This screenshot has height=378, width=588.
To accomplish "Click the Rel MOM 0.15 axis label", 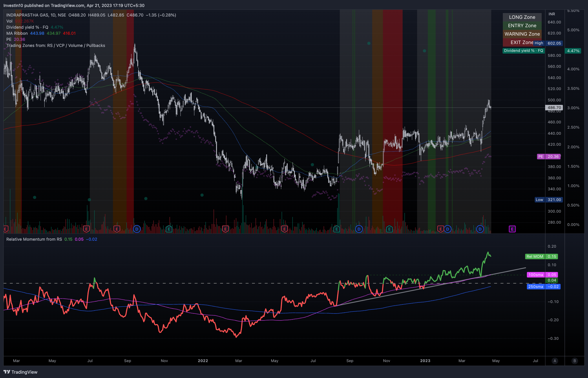I will [541, 256].
